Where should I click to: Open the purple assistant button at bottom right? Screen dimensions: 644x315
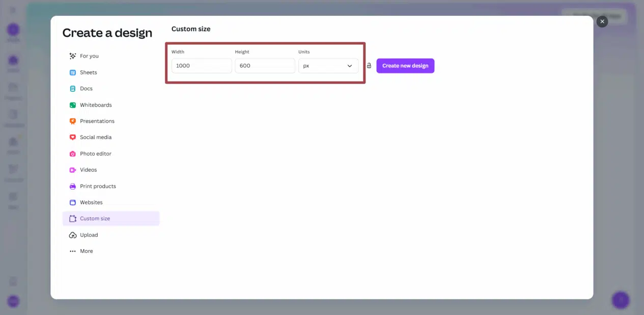[x=621, y=300]
